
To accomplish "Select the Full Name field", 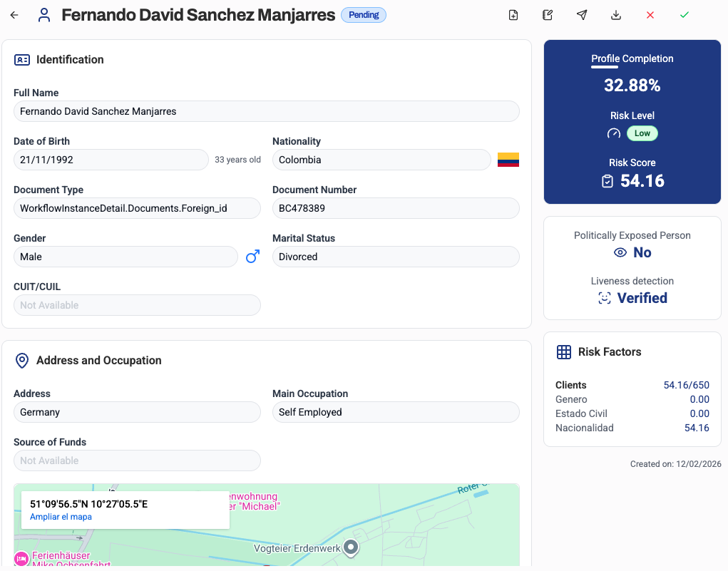I will coord(267,111).
